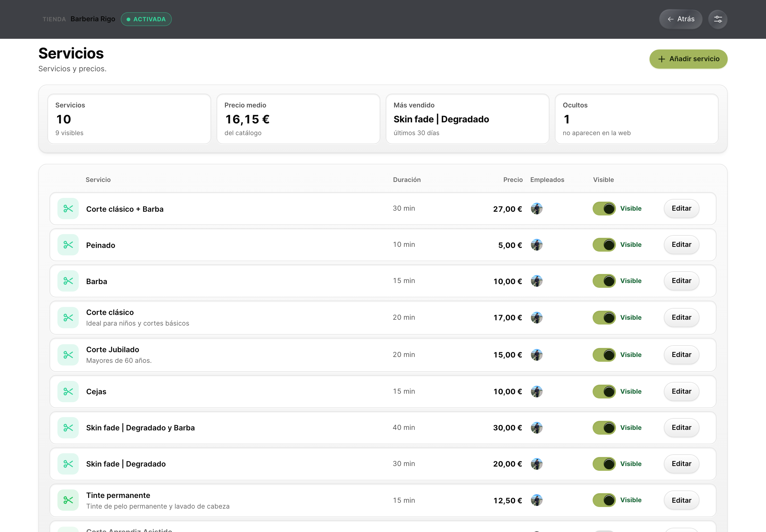Click the Añadir servicio button
Screen dimensions: 766x532
(688, 59)
